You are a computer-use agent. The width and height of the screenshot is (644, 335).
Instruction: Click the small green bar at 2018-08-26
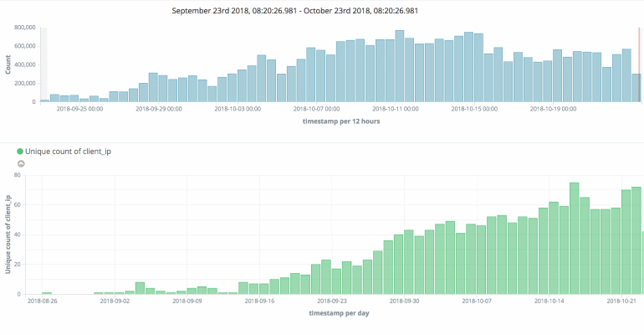(47, 292)
